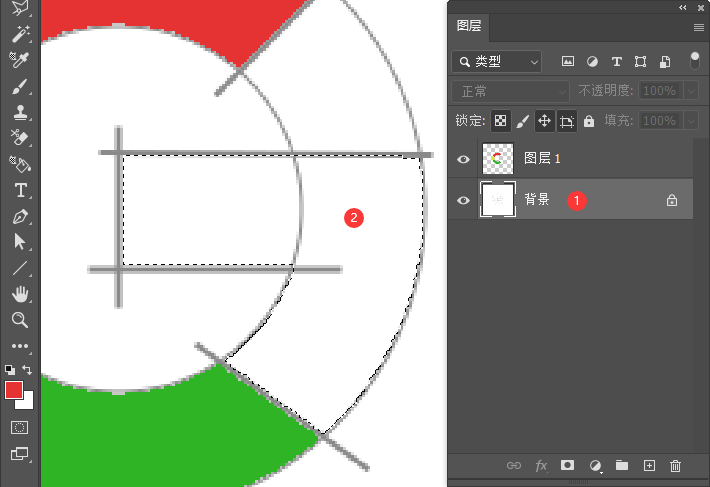This screenshot has width=710, height=487.
Task: Select the Zoom tool
Action: pos(20,320)
